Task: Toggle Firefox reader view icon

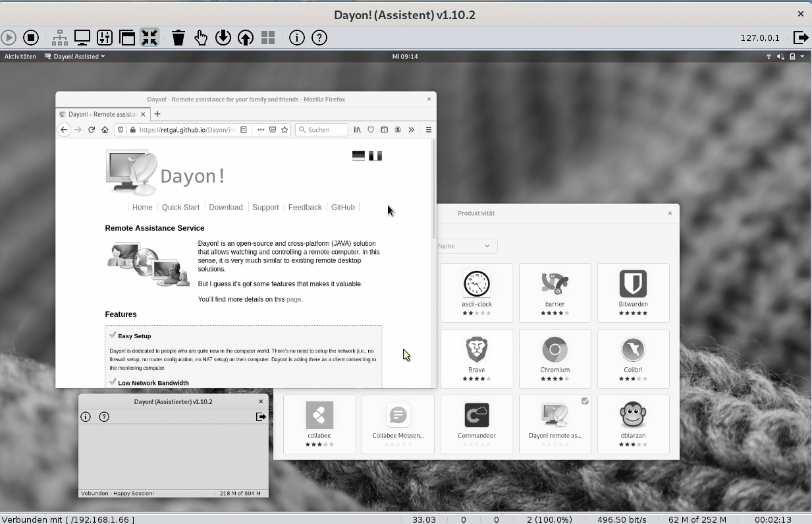Action: pos(244,130)
